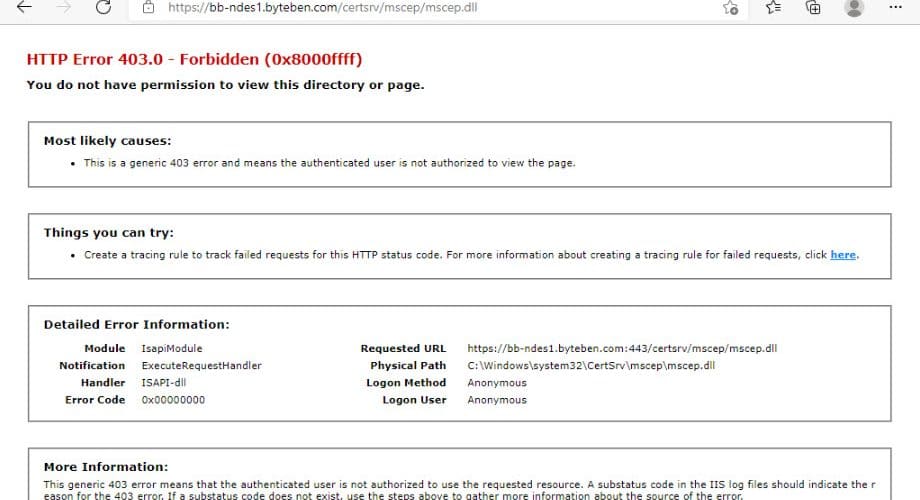The width and height of the screenshot is (920, 500).
Task: Click the Requested URL value
Action: [x=622, y=349]
